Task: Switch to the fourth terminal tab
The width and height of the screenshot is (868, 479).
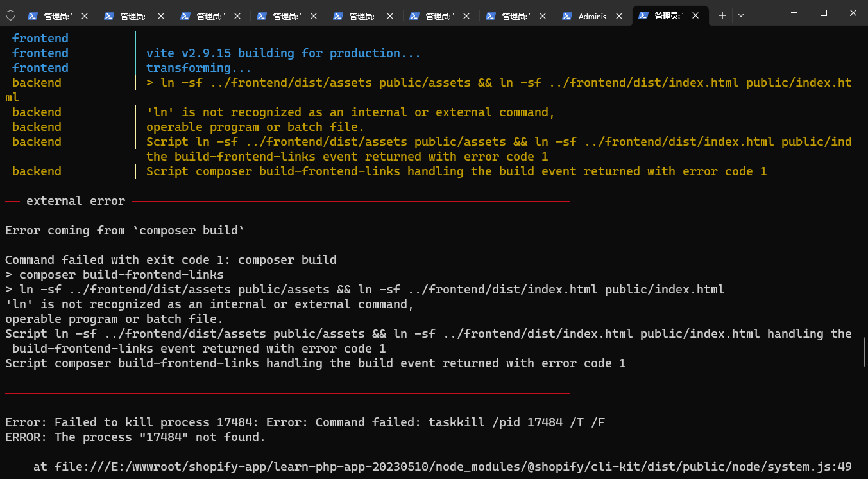Action: click(287, 16)
